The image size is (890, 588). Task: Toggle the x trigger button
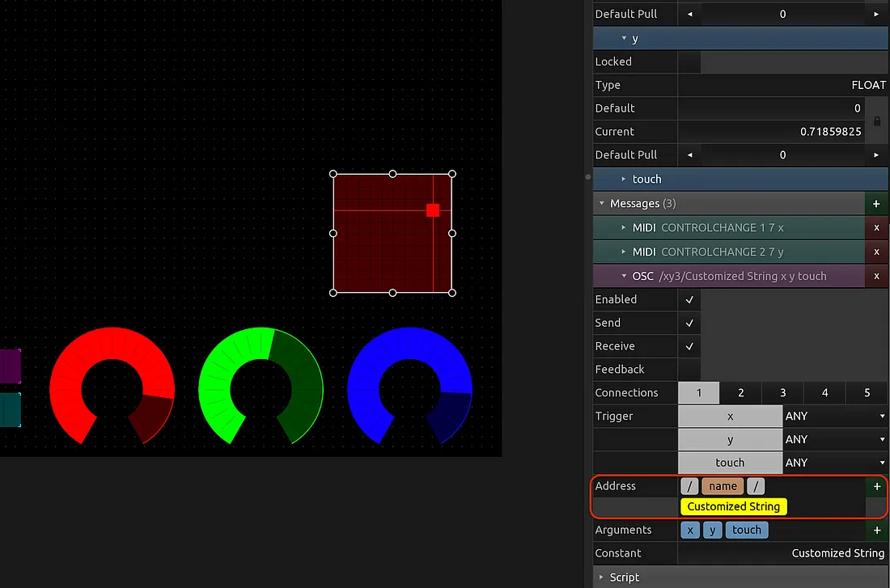pos(730,416)
